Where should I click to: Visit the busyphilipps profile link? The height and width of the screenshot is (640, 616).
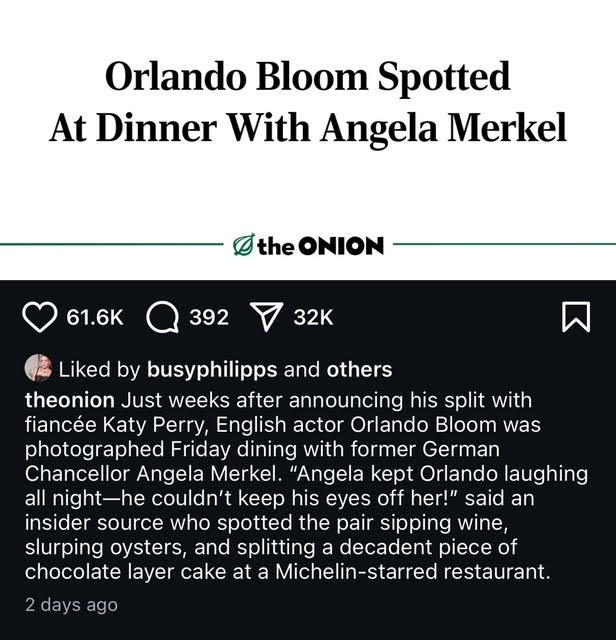pyautogui.click(x=213, y=369)
